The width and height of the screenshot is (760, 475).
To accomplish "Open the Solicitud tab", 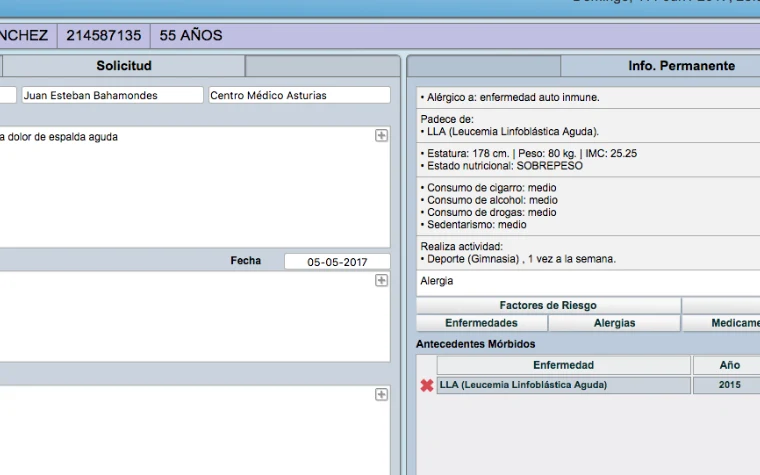I will (124, 66).
